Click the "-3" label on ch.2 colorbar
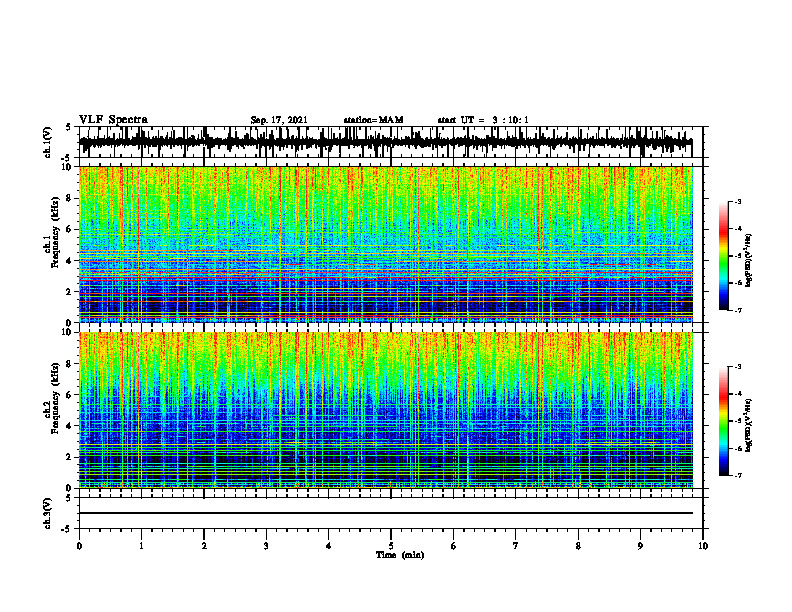The width and height of the screenshot is (792, 612). (738, 367)
